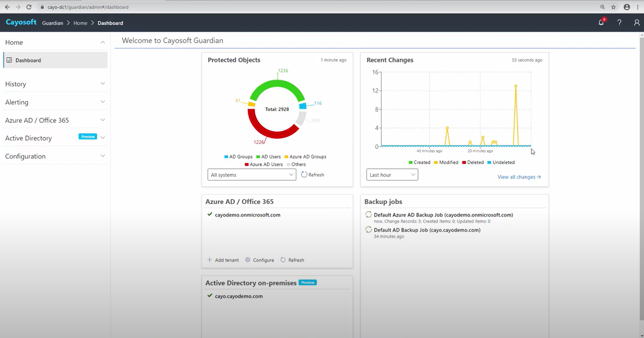This screenshot has width=644, height=338.
Task: Open the notifications bell icon
Action: coord(601,23)
